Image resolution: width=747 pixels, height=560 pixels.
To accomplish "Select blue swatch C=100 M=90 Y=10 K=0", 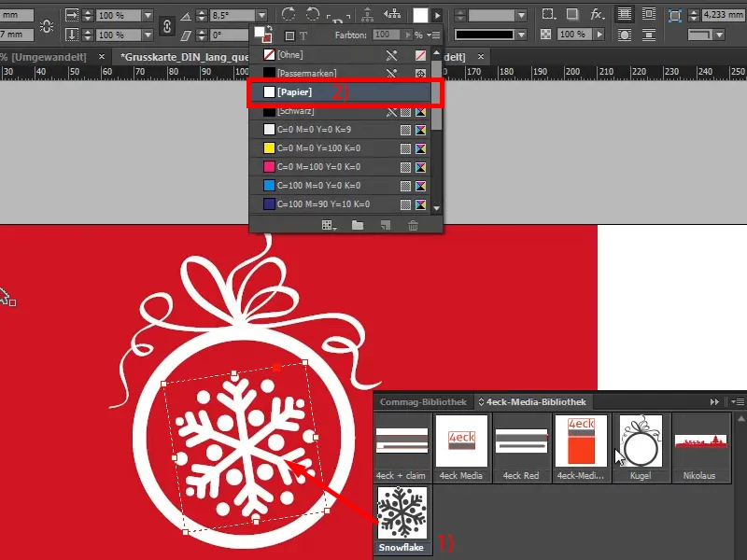I will (340, 204).
